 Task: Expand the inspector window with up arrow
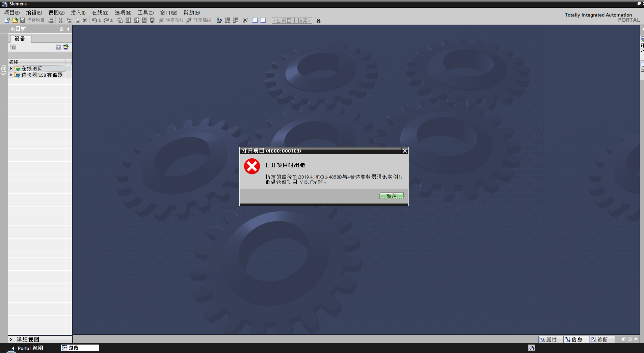click(x=636, y=339)
